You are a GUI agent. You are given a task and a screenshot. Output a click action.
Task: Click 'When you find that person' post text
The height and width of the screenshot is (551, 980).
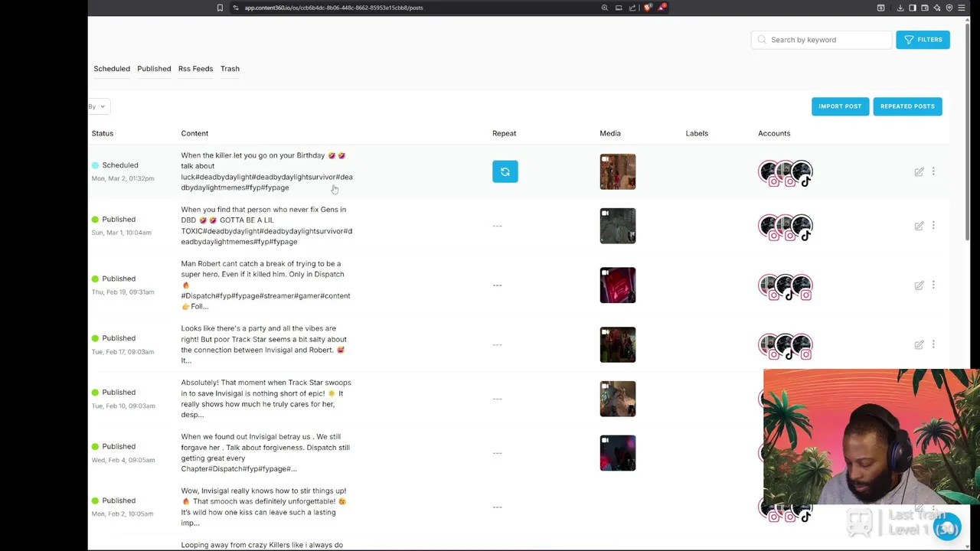[x=266, y=226]
